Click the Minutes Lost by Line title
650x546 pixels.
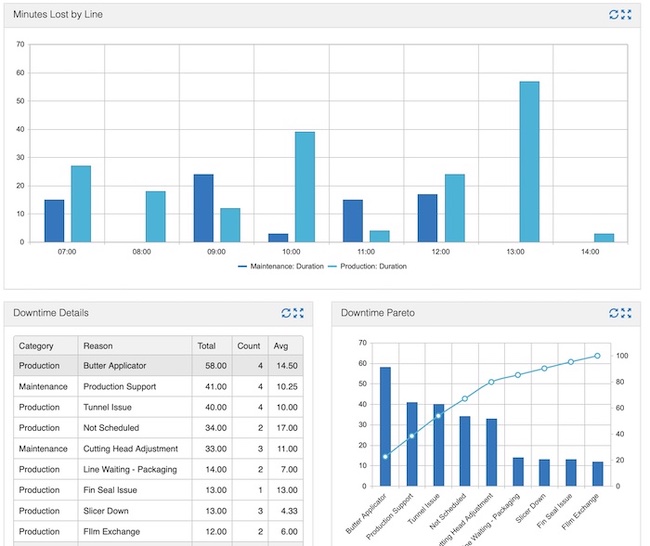58,15
